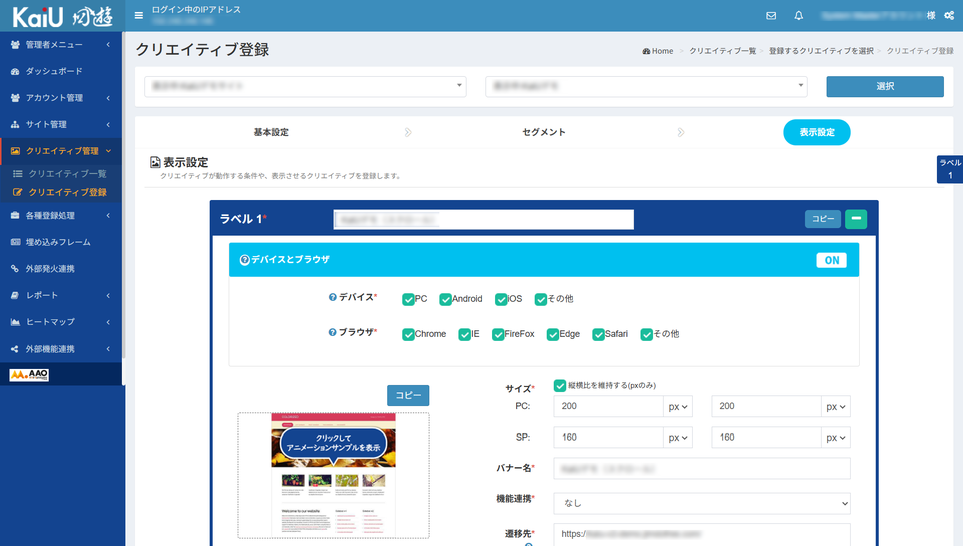Open the settings gears icon at top right

[949, 15]
